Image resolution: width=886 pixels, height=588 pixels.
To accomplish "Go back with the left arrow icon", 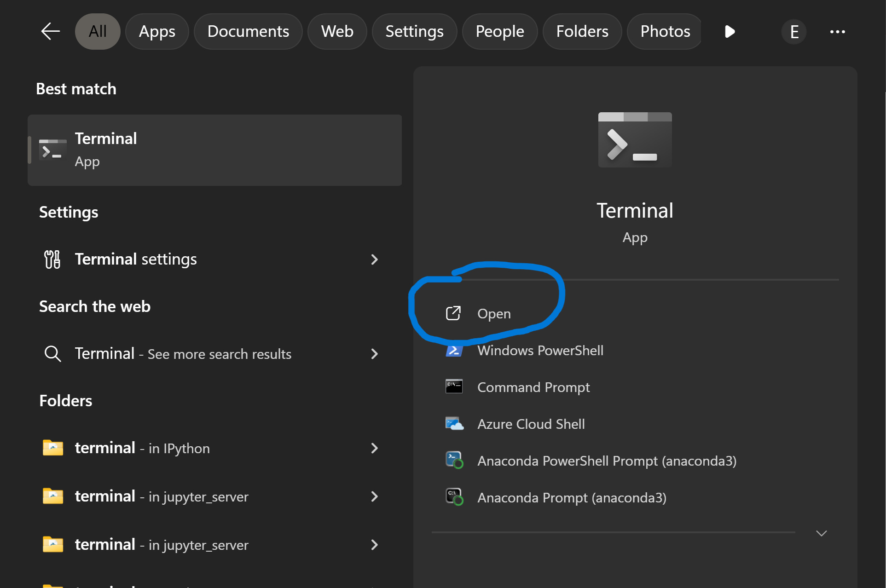I will point(51,31).
